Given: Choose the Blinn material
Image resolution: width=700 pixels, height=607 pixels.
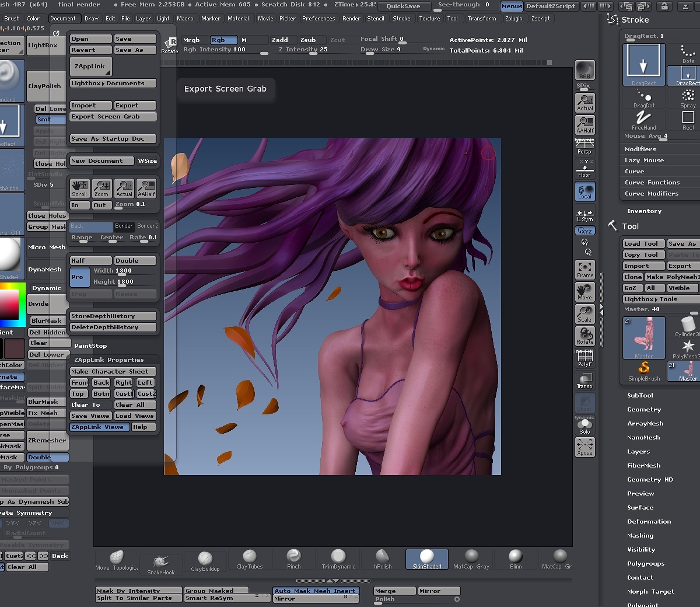Looking at the screenshot, I should pyautogui.click(x=516, y=559).
